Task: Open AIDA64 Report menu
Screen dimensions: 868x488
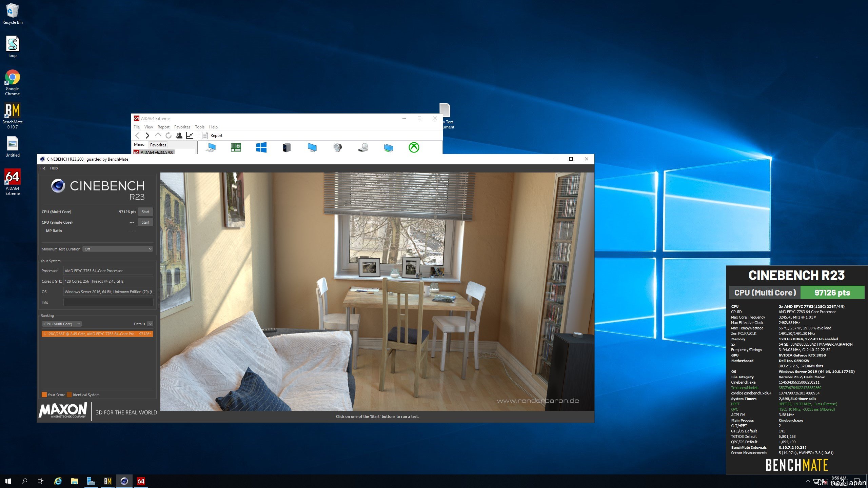Action: (x=163, y=127)
